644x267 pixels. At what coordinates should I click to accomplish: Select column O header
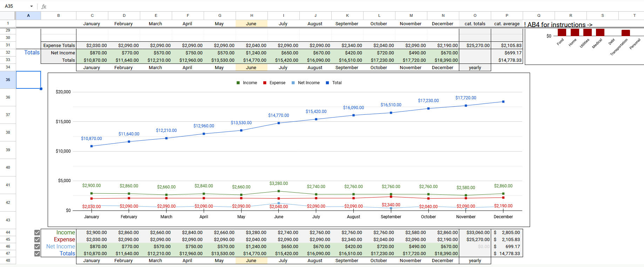[475, 15]
